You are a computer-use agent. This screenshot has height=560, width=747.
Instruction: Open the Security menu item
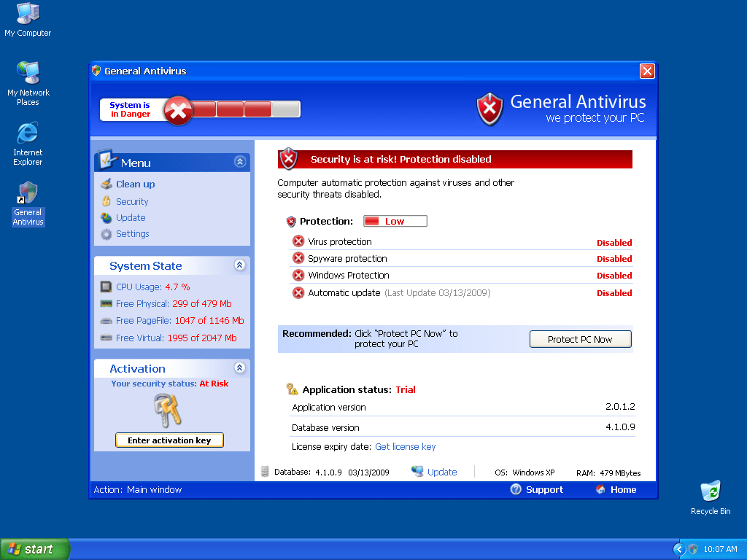pyautogui.click(x=131, y=201)
